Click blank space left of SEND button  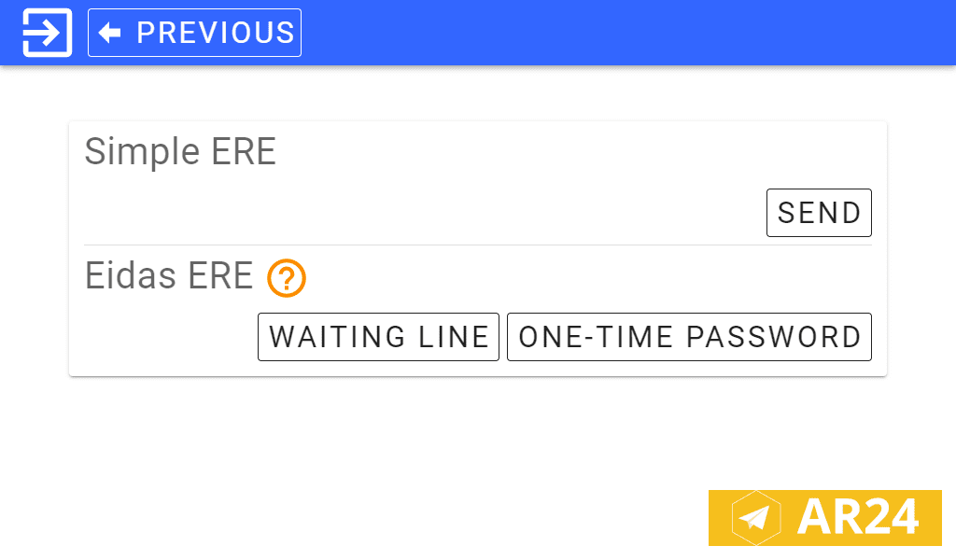420,213
